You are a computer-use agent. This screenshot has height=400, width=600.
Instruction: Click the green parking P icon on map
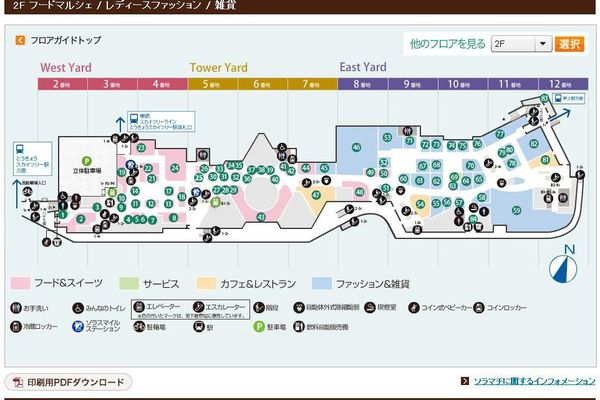pyautogui.click(x=85, y=160)
